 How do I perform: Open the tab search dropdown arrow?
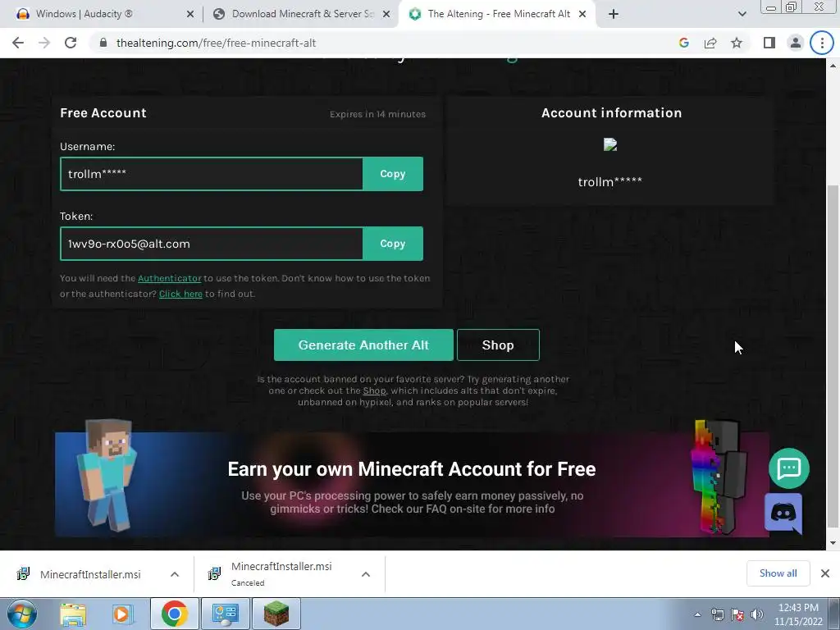(742, 14)
